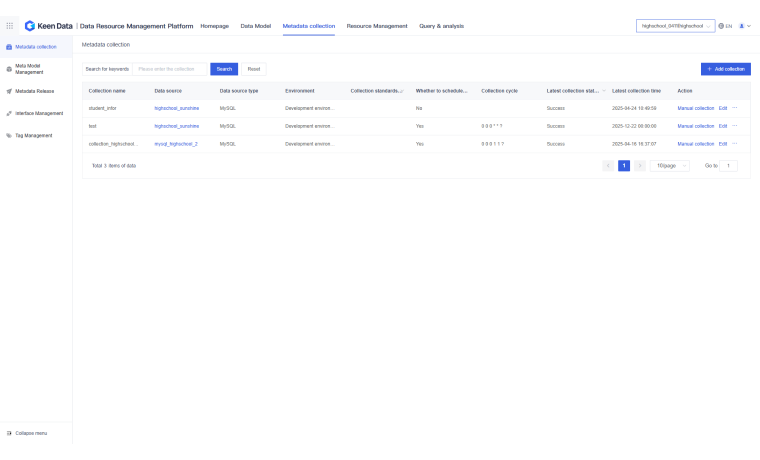Click the Metadata Release sidebar icon
The width and height of the screenshot is (760, 460).
pos(9,91)
